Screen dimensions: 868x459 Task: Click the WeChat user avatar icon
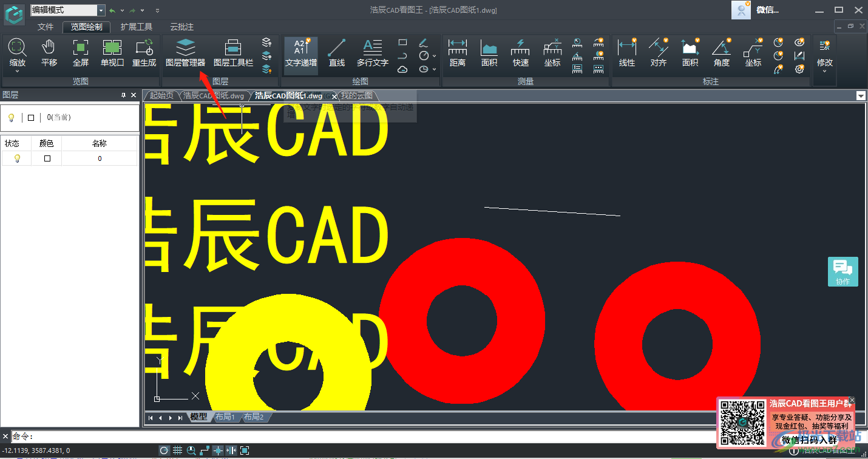741,10
